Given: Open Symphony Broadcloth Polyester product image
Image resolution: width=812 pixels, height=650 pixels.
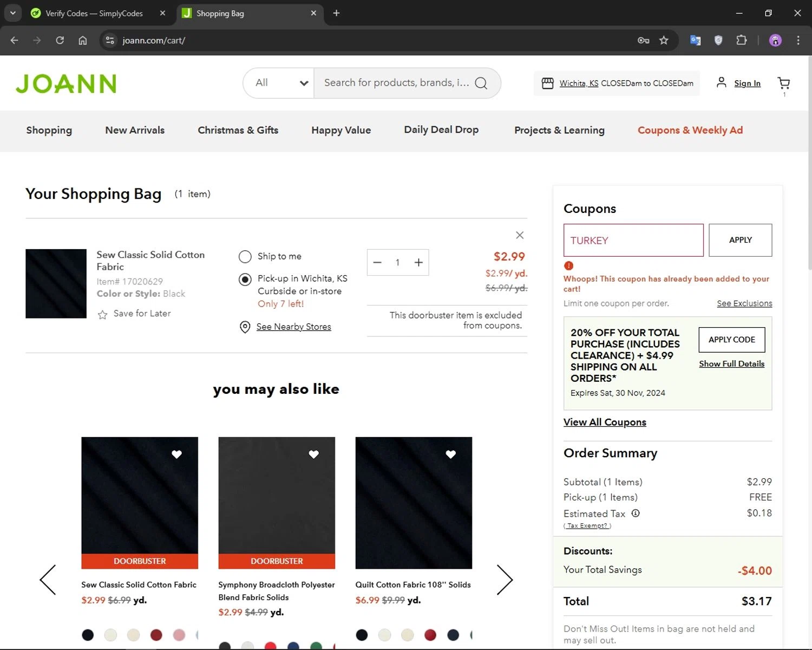Looking at the screenshot, I should tap(277, 503).
